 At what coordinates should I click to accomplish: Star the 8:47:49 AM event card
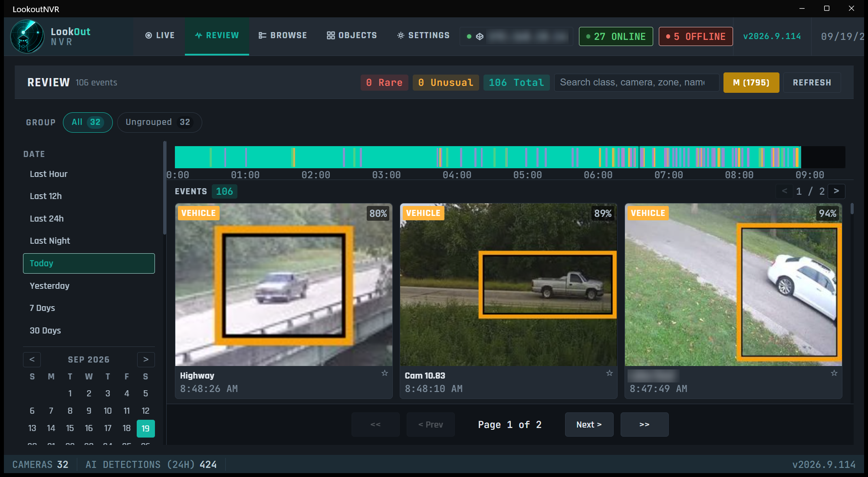[834, 373]
